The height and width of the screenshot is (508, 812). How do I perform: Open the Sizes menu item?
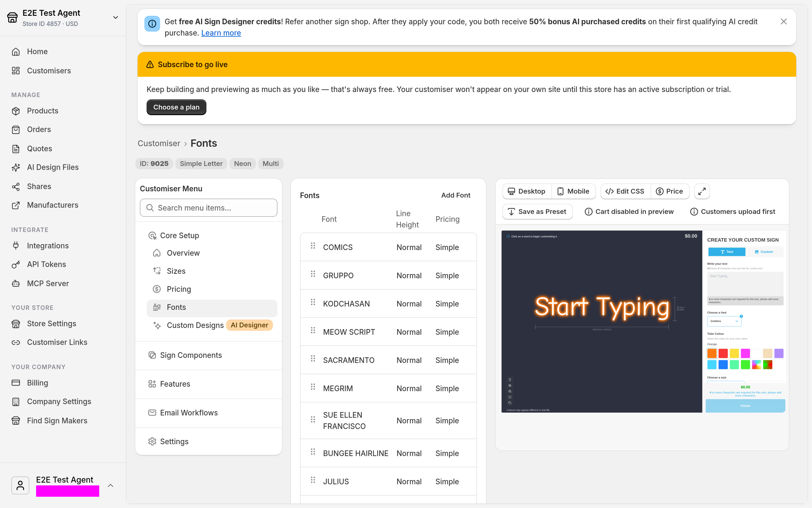[212, 271]
